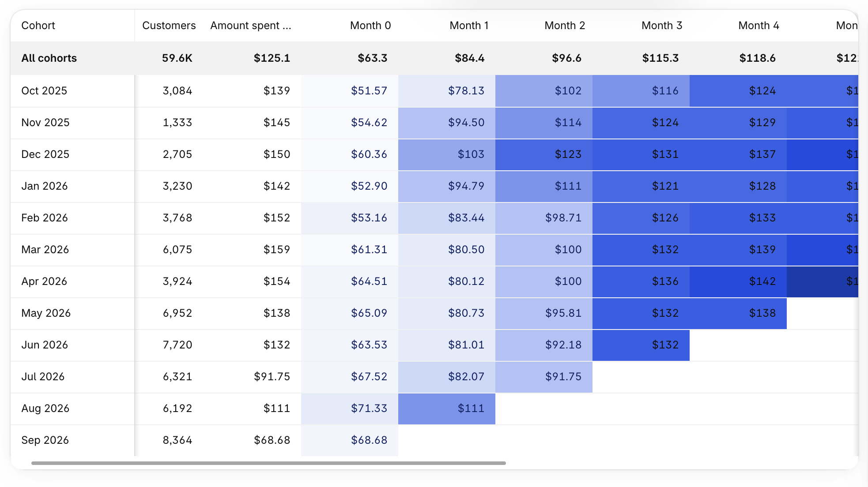The height and width of the screenshot is (487, 868).
Task: Select the Sep 2026 cohort label
Action: click(45, 440)
